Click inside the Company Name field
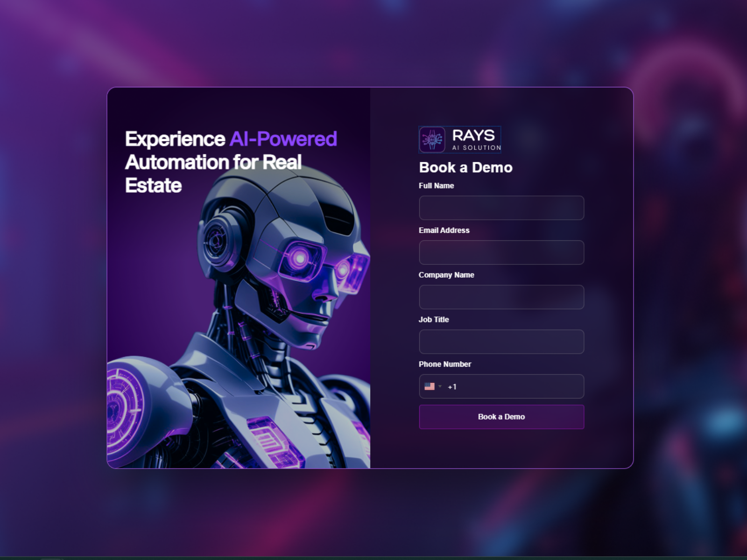The image size is (747, 560). (501, 297)
